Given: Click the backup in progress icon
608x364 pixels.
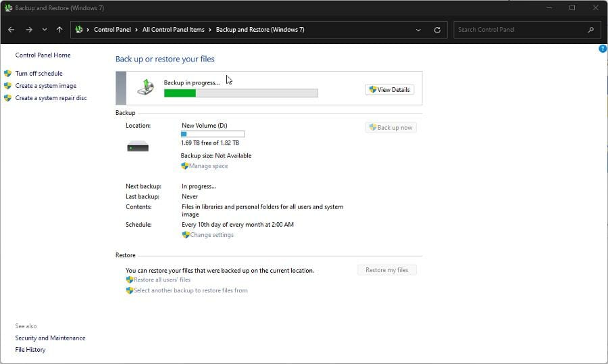Looking at the screenshot, I should tap(145, 86).
